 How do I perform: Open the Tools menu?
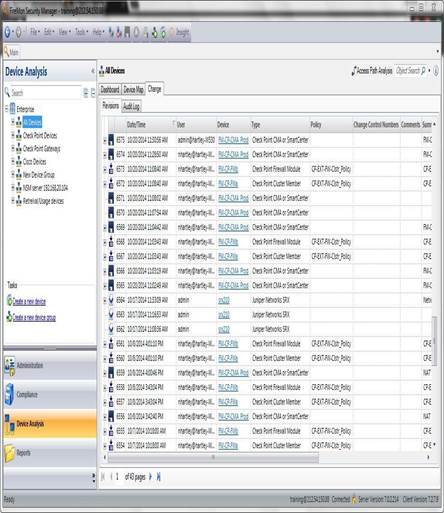81,32
